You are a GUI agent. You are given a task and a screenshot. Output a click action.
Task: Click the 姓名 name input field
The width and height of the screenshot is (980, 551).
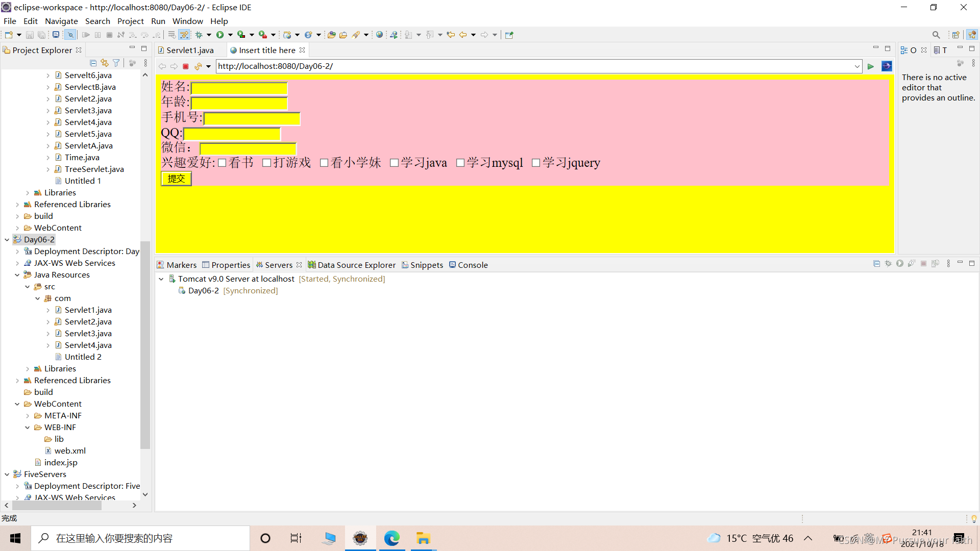239,88
